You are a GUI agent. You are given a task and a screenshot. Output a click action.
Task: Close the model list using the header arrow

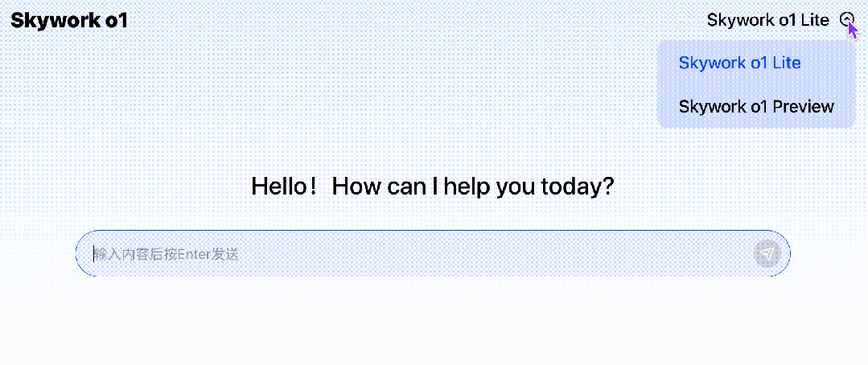pos(847,20)
